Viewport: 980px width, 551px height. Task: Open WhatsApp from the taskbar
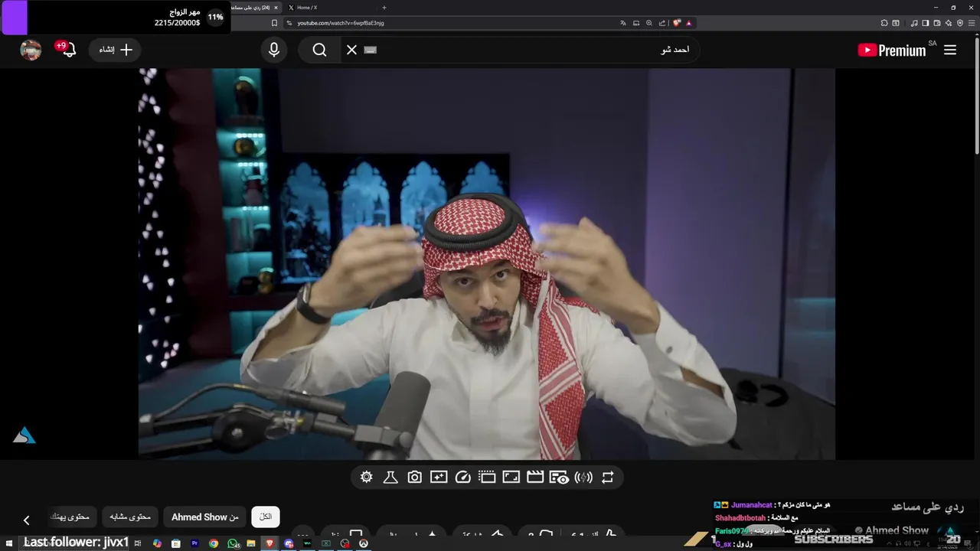233,543
